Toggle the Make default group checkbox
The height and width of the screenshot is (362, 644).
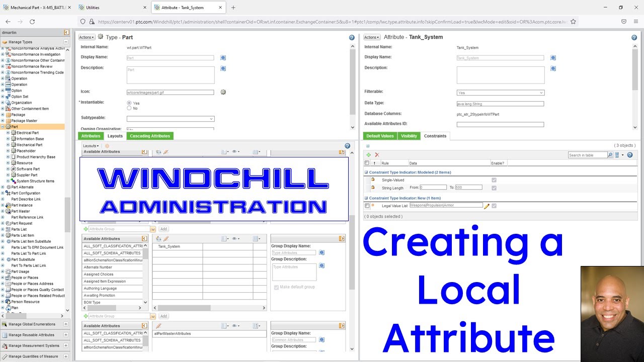[x=276, y=287]
